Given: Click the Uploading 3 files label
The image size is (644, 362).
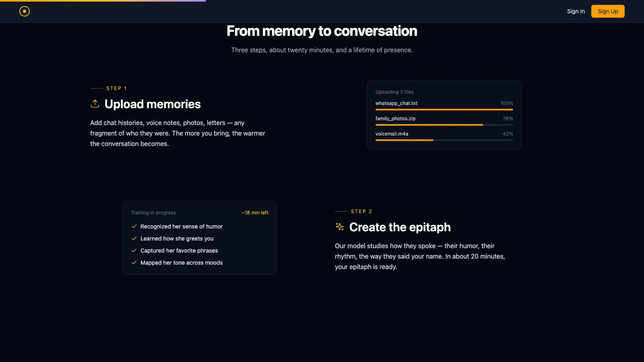Looking at the screenshot, I should click(x=394, y=92).
